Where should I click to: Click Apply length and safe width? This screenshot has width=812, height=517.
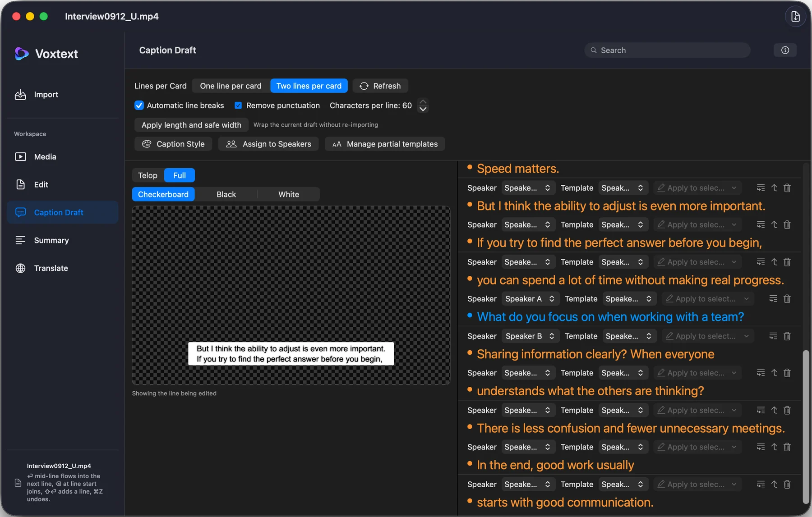(x=191, y=125)
